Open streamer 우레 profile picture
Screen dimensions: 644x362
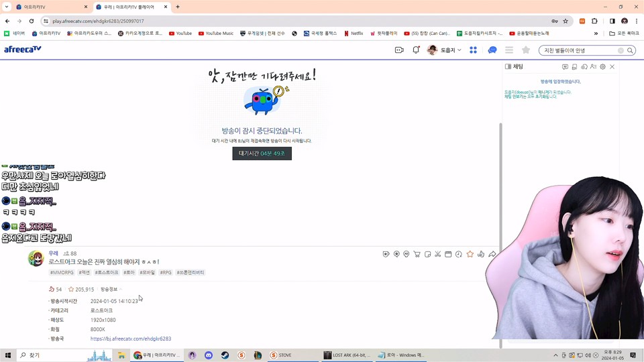click(x=36, y=258)
